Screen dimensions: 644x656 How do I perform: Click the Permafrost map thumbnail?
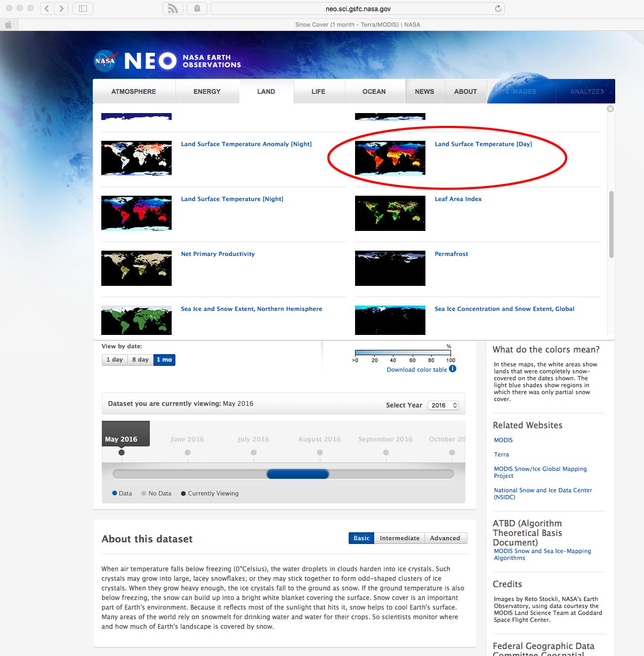(390, 268)
